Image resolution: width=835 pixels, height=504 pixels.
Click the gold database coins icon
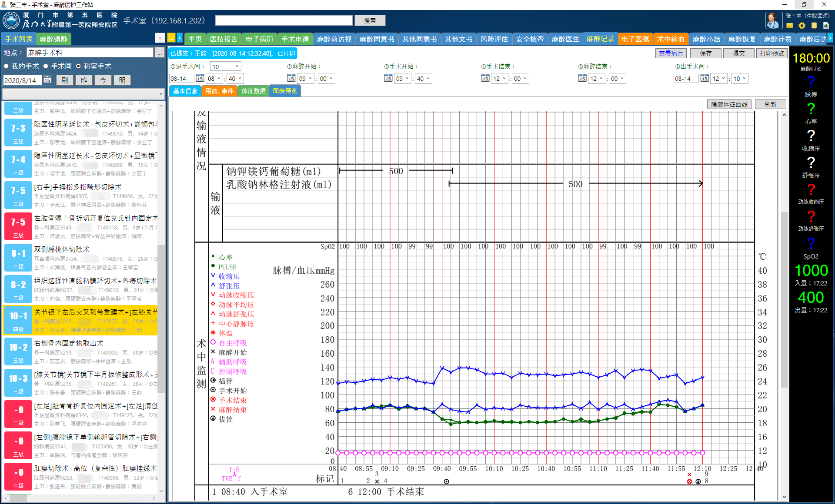pyautogui.click(x=814, y=26)
